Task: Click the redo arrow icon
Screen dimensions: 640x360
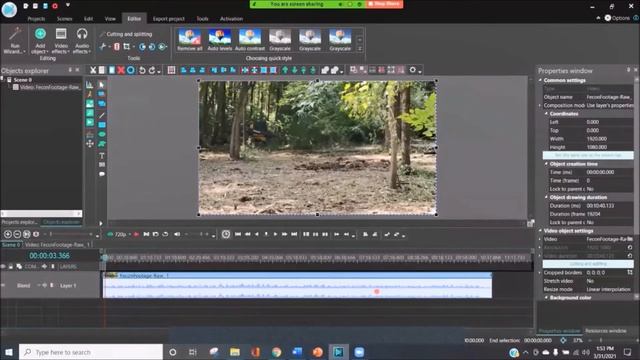Action: tap(152, 70)
